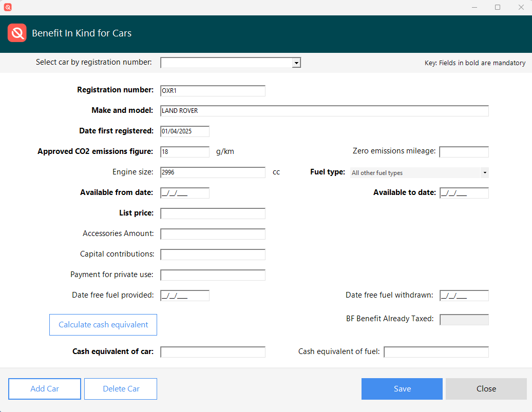Click the Cash equivalent of fuel field
This screenshot has width=532, height=412.
[436, 352]
